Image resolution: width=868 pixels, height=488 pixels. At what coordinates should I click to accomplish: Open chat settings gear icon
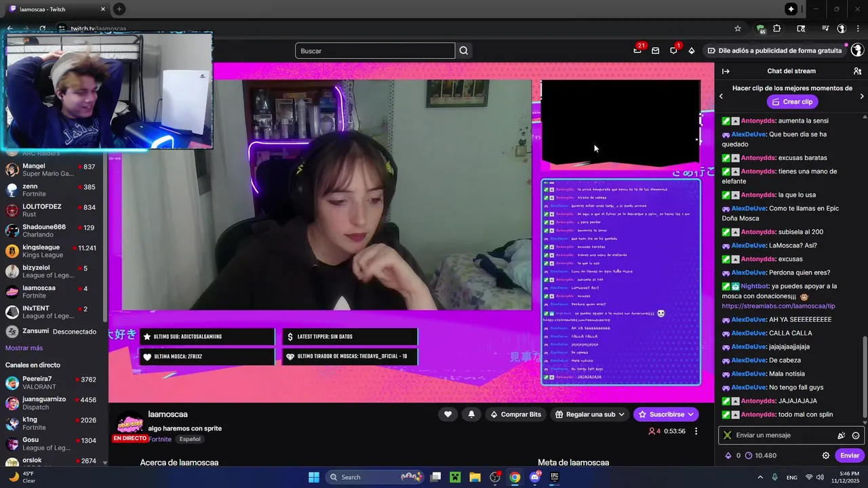826,455
